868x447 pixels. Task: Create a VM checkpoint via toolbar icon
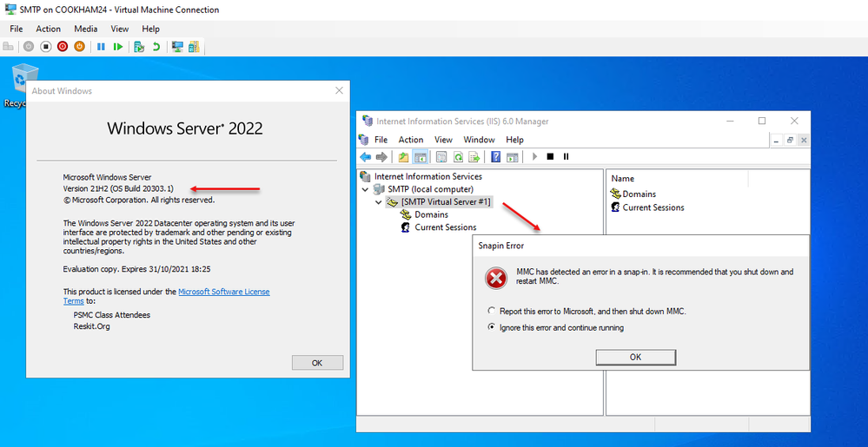pyautogui.click(x=139, y=47)
